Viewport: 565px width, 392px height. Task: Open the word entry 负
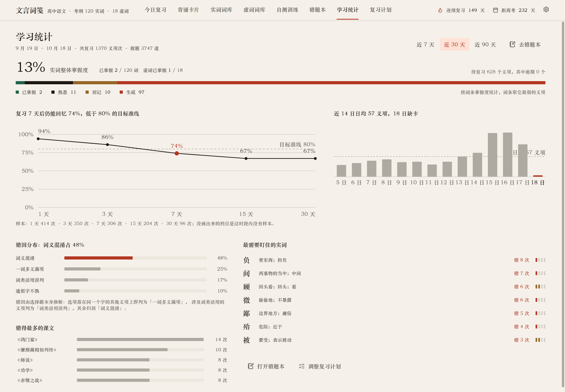pyautogui.click(x=394, y=260)
